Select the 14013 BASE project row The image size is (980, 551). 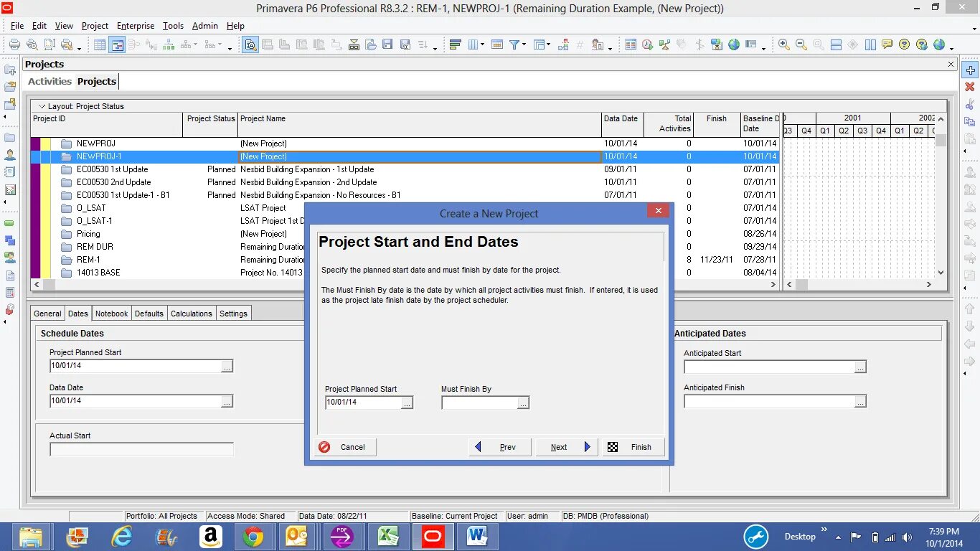click(405, 273)
